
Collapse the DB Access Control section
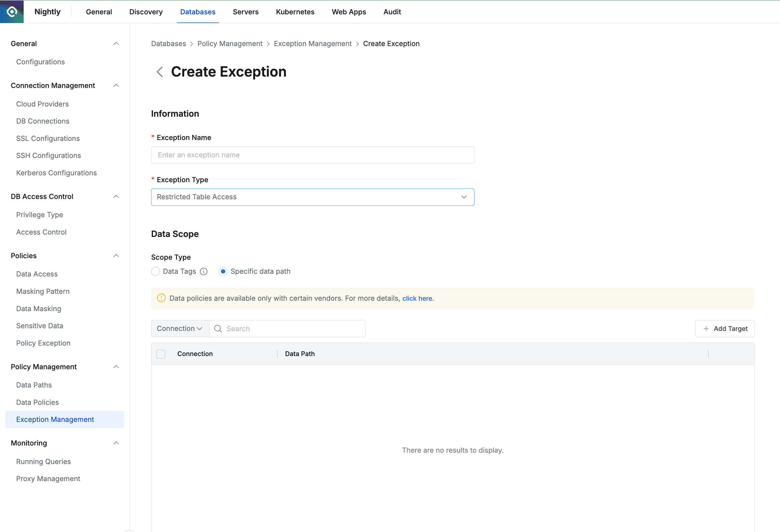pos(116,196)
